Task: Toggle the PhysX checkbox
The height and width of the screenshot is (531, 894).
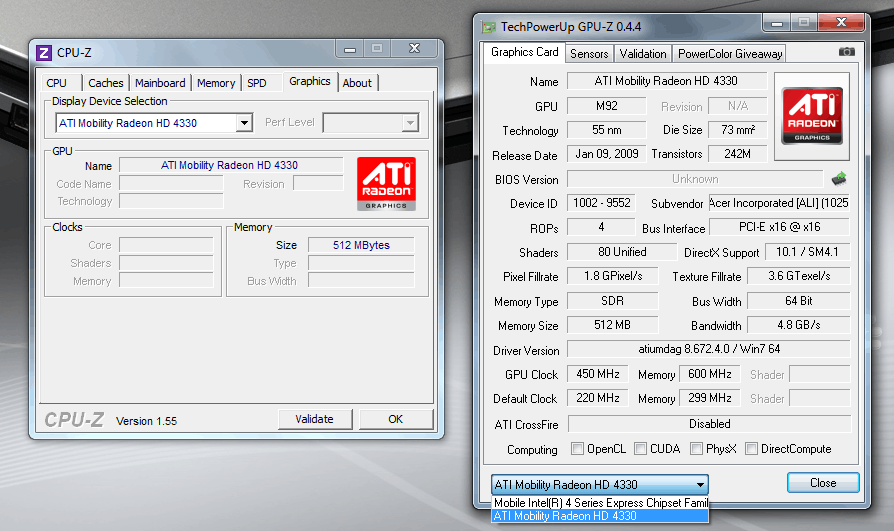Action: point(696,449)
